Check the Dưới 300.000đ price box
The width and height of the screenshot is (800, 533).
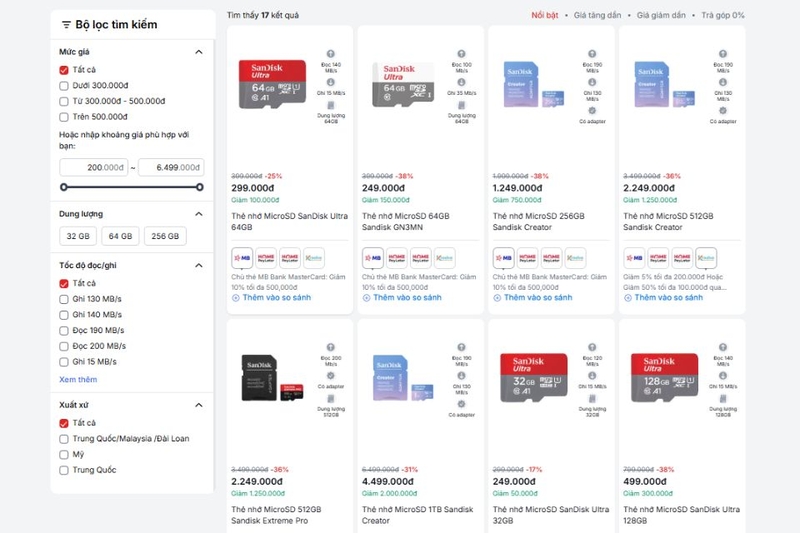pyautogui.click(x=64, y=86)
